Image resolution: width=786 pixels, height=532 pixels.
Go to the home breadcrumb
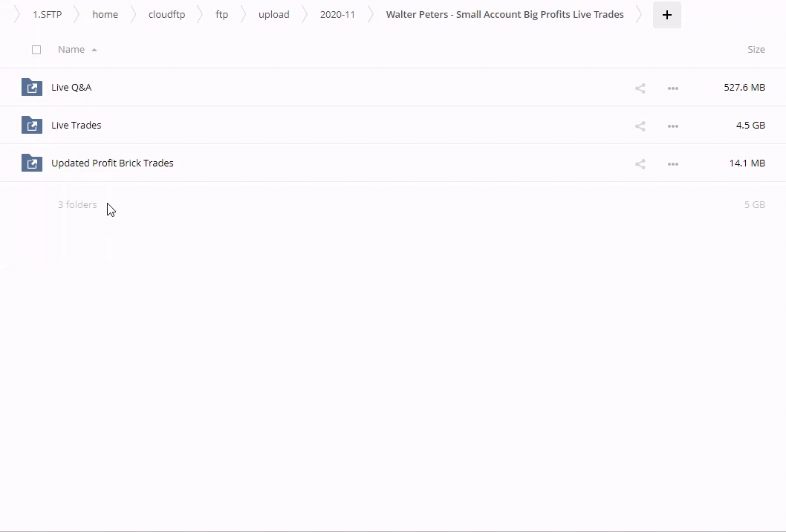pos(105,15)
